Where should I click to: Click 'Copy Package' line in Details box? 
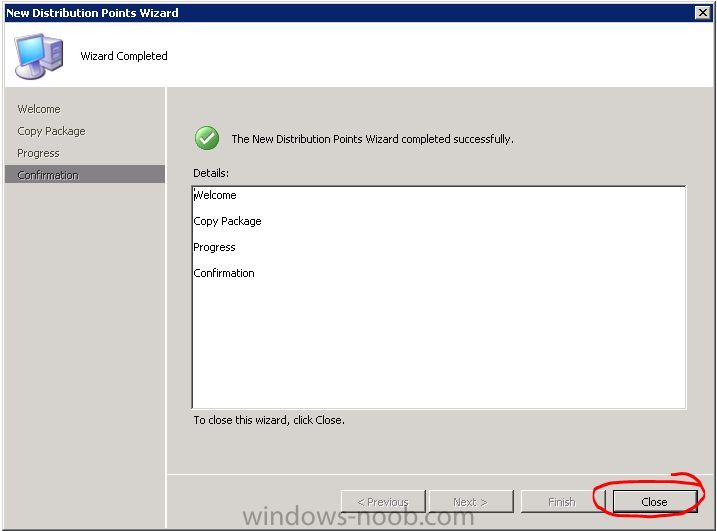pos(227,221)
